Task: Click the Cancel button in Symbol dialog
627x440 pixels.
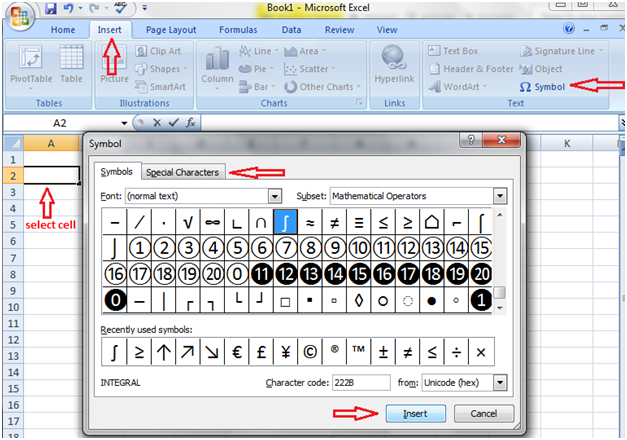Action: [x=483, y=414]
